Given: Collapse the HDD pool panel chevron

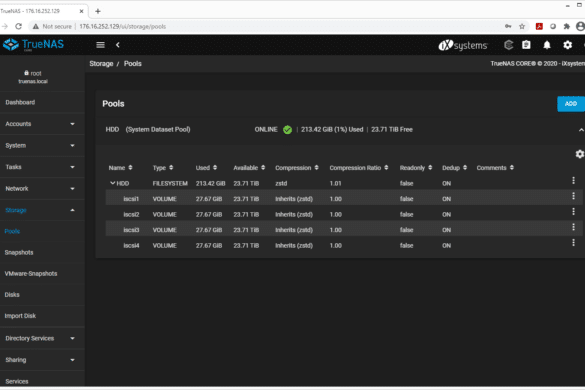Looking at the screenshot, I should pos(581,130).
